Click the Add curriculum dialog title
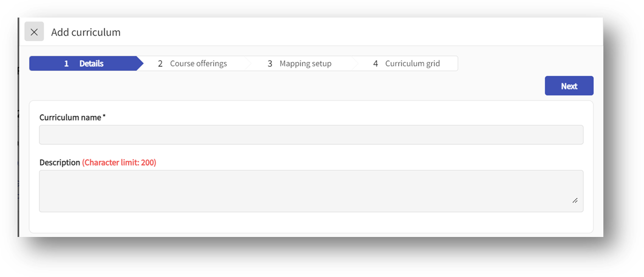Image resolution: width=644 pixels, height=277 pixels. (86, 32)
